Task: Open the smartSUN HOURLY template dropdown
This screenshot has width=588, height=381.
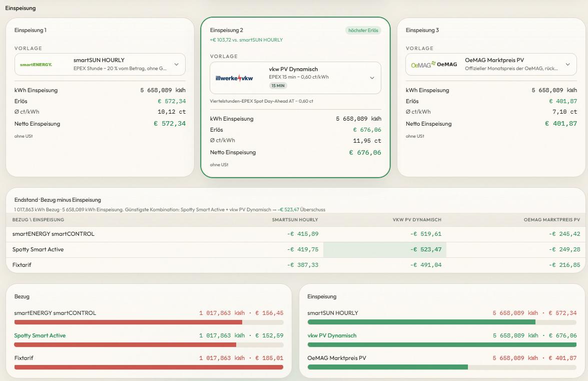Action: pos(100,64)
